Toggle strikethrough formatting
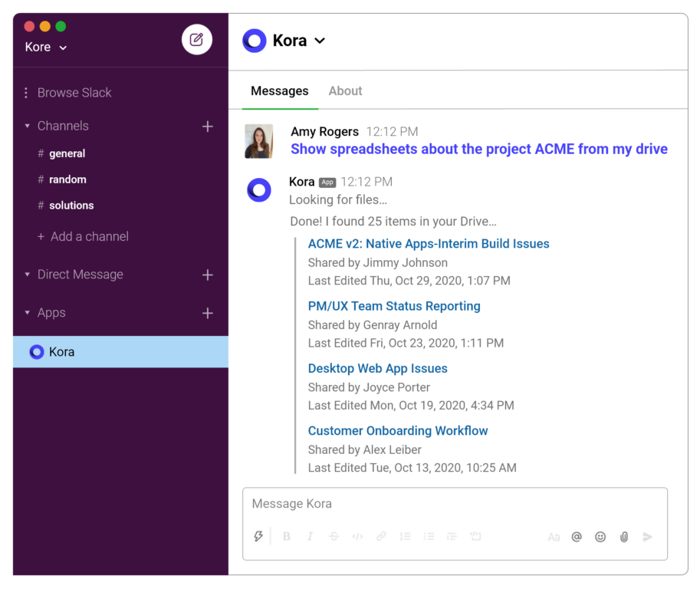700x589 pixels. point(334,536)
